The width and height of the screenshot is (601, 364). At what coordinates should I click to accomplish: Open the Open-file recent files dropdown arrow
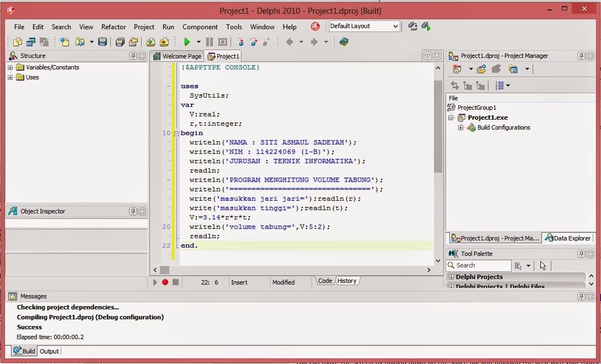[x=92, y=42]
